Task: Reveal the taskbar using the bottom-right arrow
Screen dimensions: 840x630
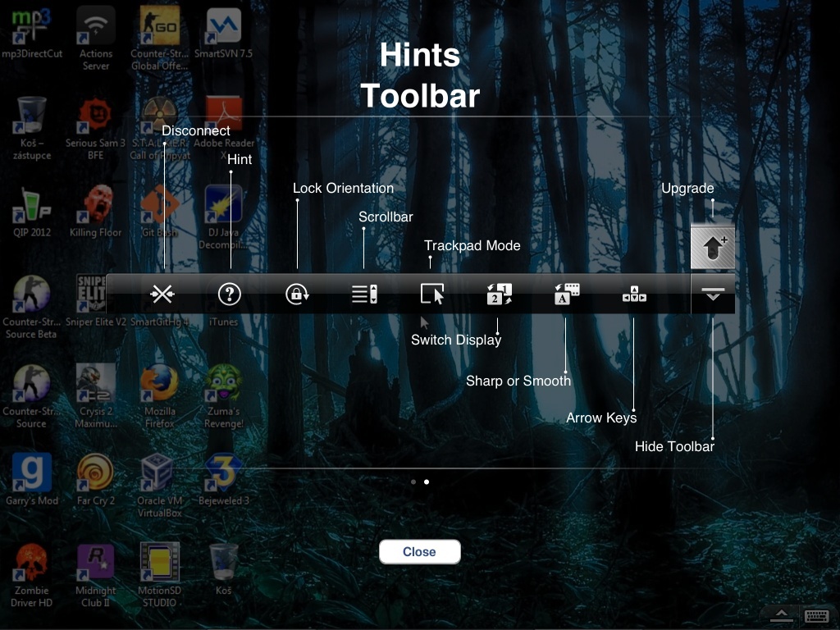Action: (781, 615)
